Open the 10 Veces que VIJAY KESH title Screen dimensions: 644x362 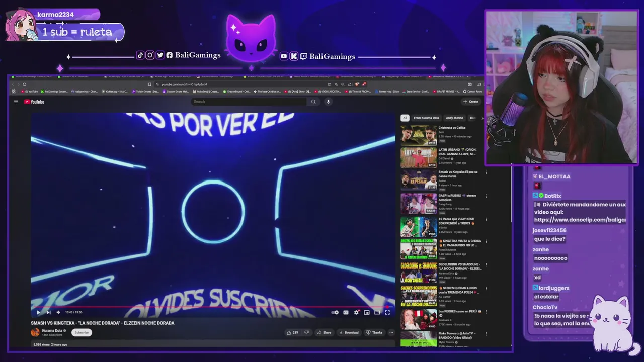click(x=456, y=221)
